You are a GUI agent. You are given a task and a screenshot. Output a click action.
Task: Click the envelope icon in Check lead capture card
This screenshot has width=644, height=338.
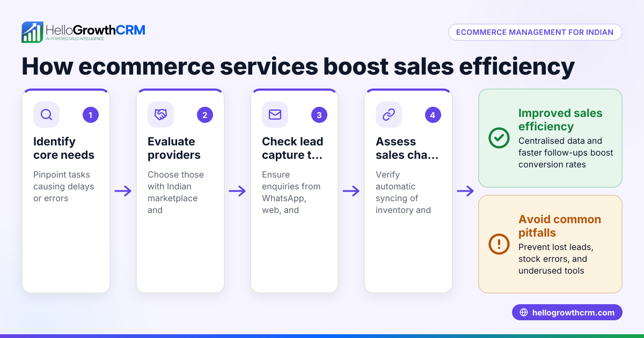coord(275,115)
